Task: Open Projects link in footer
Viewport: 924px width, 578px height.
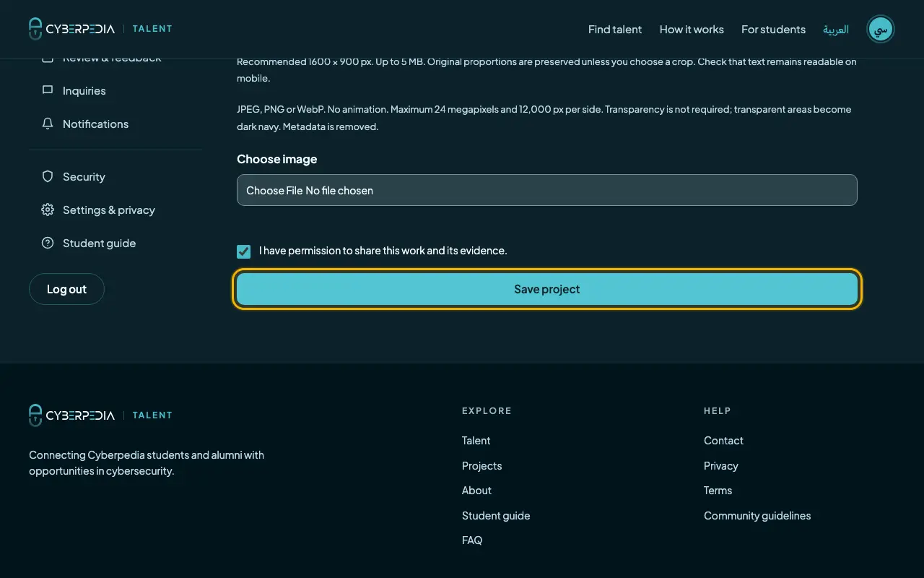Action: tap(481, 465)
